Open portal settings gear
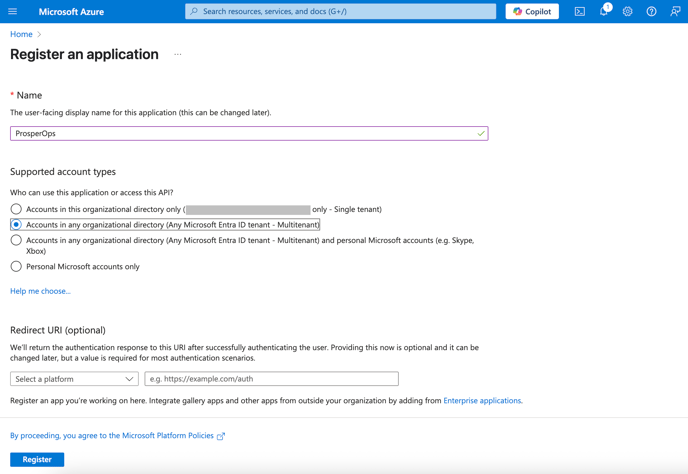 tap(627, 11)
